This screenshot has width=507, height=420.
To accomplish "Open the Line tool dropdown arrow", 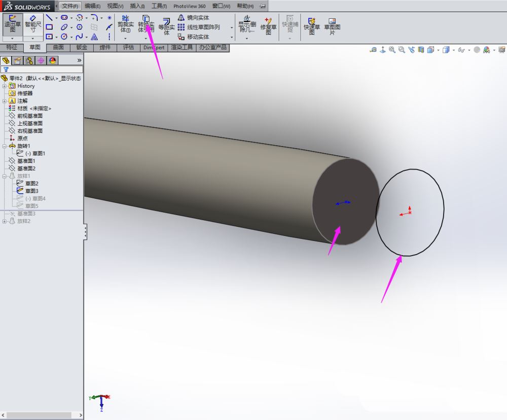I will pos(56,18).
